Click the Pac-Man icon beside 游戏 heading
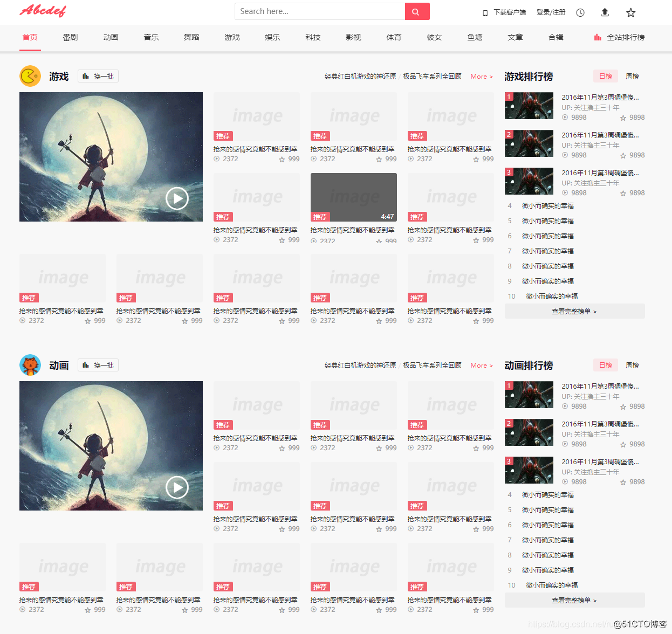This screenshot has height=634, width=672. (30, 76)
